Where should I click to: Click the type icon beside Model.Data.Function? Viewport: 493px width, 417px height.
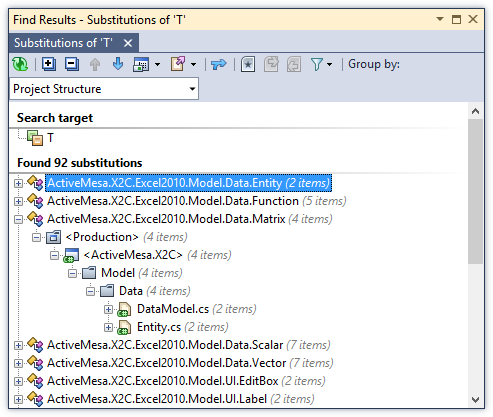35,201
